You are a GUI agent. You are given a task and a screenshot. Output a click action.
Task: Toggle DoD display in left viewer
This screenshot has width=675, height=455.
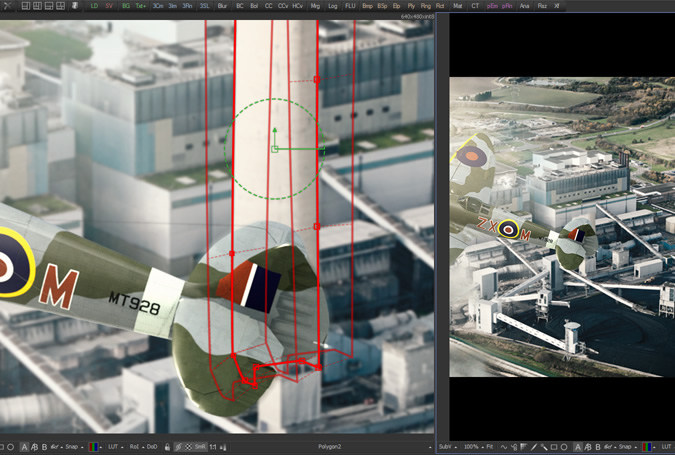pyautogui.click(x=151, y=447)
